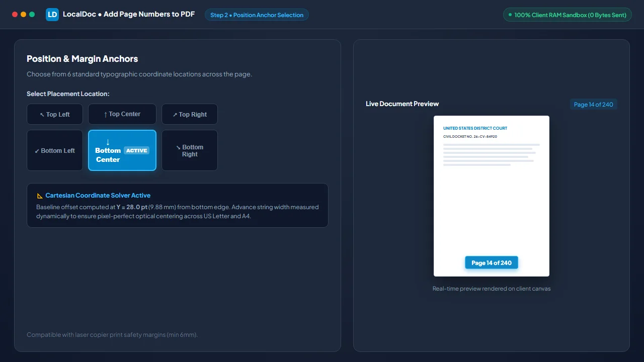Image resolution: width=644 pixels, height=362 pixels.
Task: Click the "Live Document Preview" label
Action: [x=402, y=104]
